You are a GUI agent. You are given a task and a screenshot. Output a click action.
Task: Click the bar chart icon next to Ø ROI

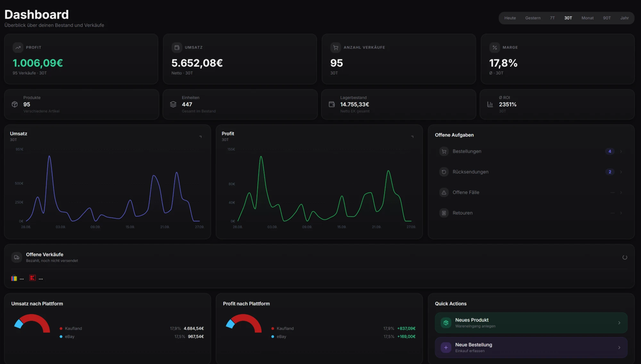pos(490,104)
